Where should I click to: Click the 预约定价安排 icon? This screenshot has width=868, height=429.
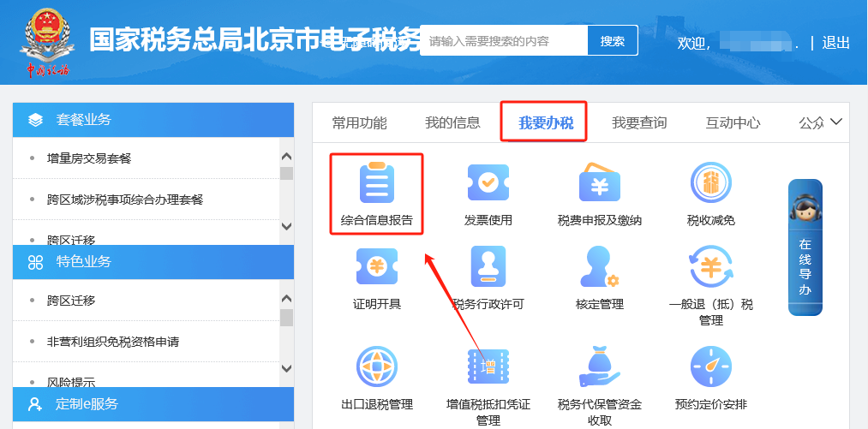(x=710, y=367)
